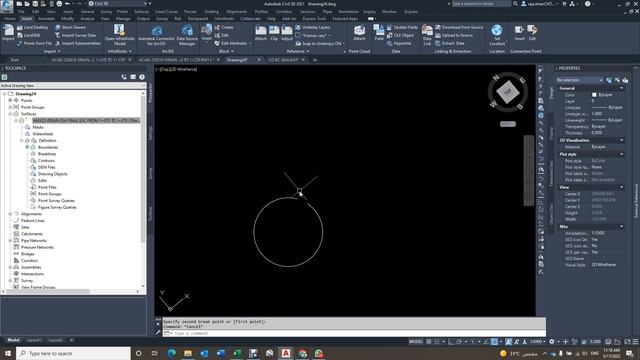Click the Attach reference icon
The height and width of the screenshot is (360, 640).
[260, 33]
